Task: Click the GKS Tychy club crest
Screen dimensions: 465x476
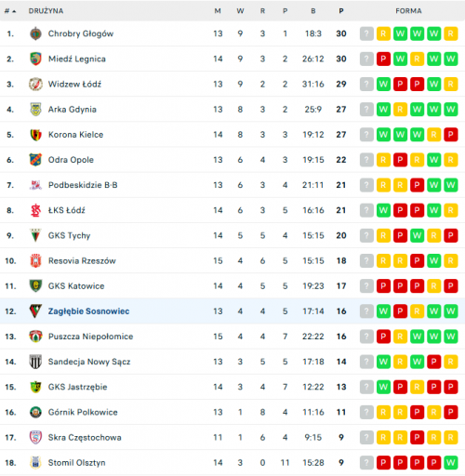Action: [35, 235]
